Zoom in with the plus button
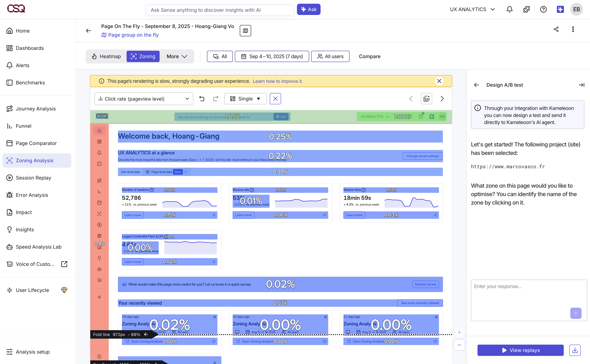The height and width of the screenshot is (364, 590). click(459, 332)
